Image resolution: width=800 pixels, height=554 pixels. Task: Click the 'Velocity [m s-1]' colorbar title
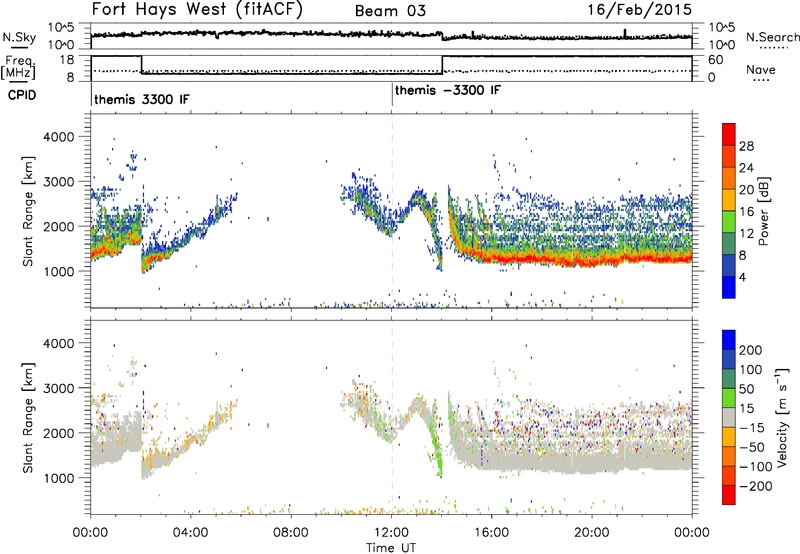[781, 417]
